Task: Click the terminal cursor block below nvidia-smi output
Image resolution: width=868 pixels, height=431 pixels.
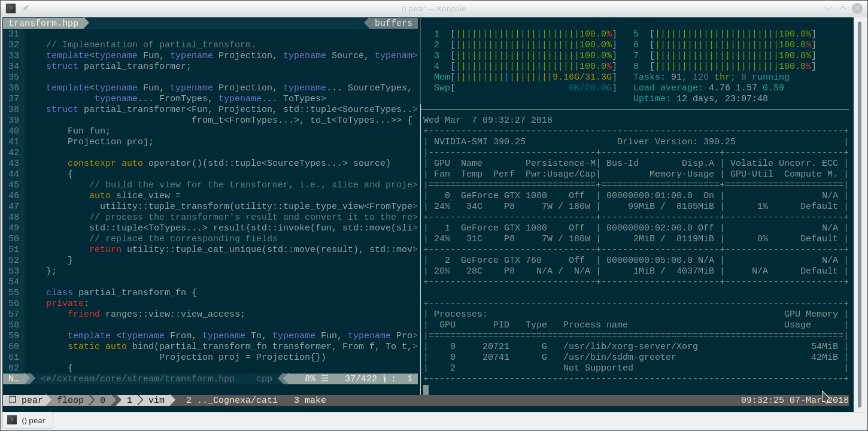Action: [x=426, y=390]
